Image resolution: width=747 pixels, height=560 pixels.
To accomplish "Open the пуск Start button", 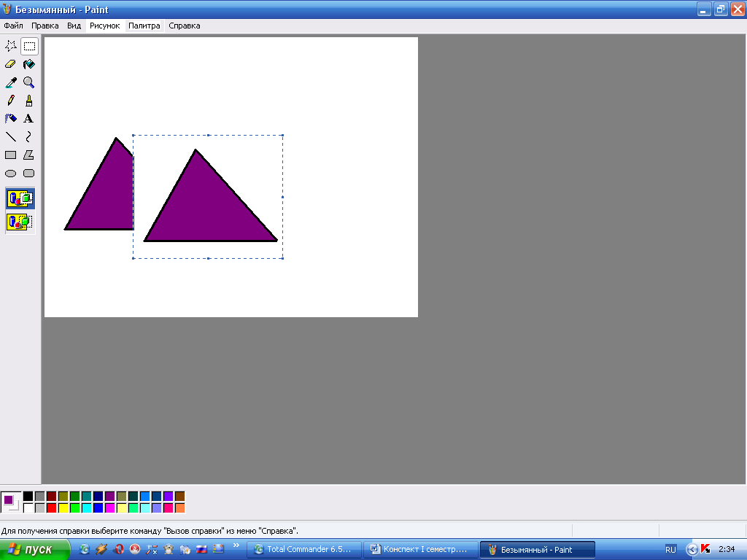I will point(35,550).
